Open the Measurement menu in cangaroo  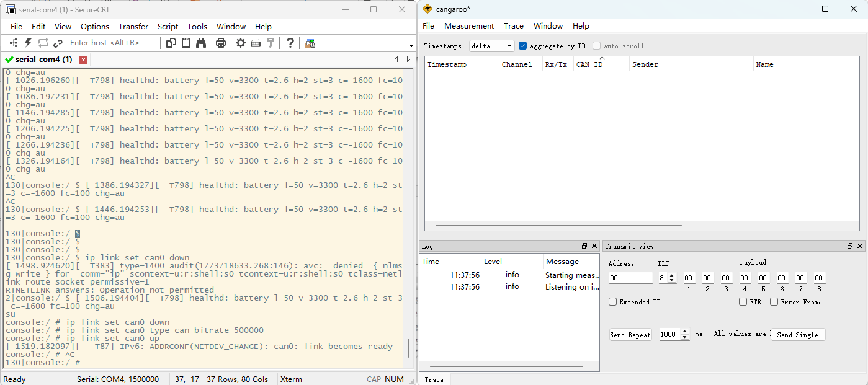click(x=469, y=26)
